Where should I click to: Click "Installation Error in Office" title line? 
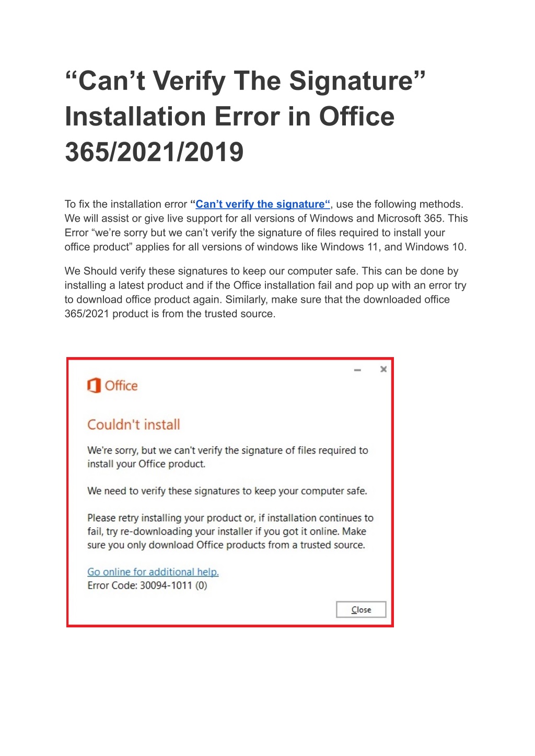(x=230, y=116)
